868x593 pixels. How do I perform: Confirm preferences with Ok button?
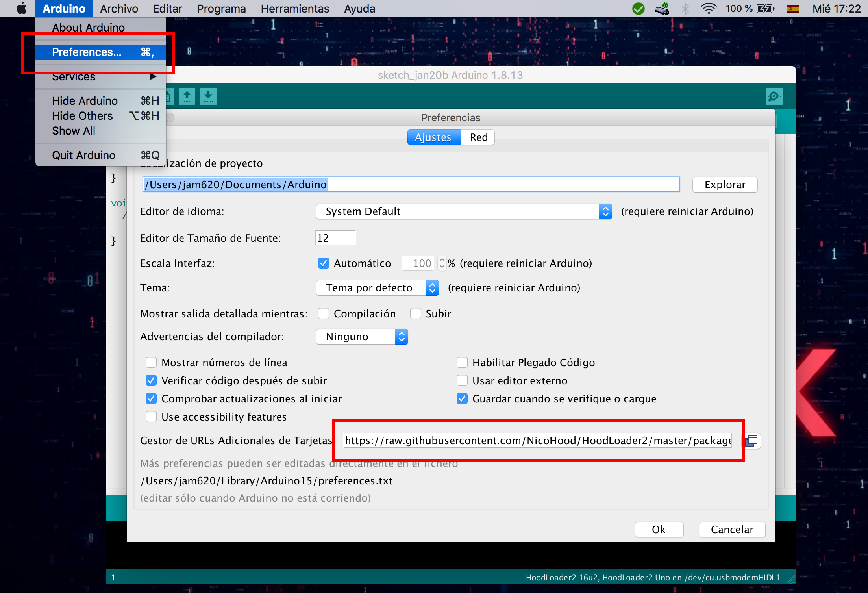pyautogui.click(x=659, y=530)
